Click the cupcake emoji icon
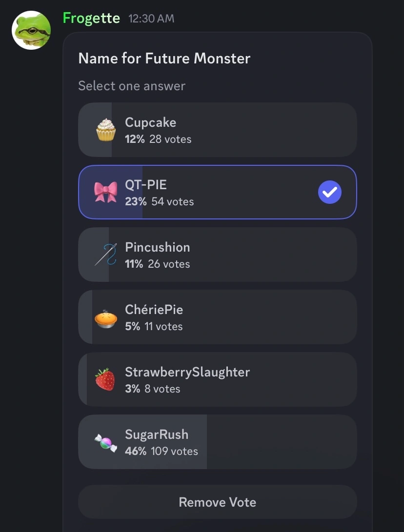404x532 pixels. 106,130
